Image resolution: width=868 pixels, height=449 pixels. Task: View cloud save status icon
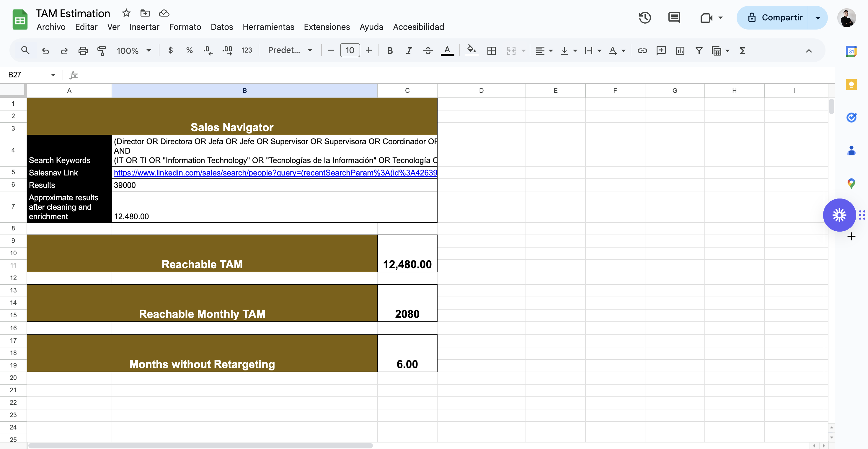click(x=164, y=13)
